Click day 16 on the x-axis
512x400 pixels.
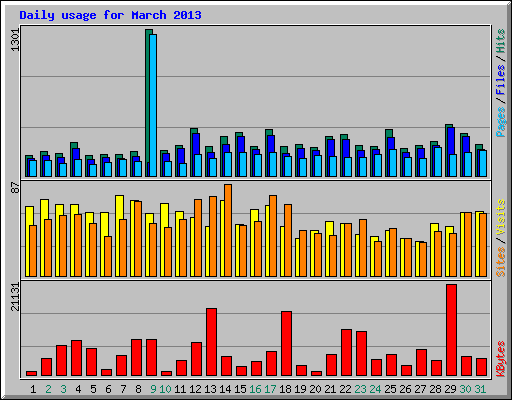pos(255,389)
